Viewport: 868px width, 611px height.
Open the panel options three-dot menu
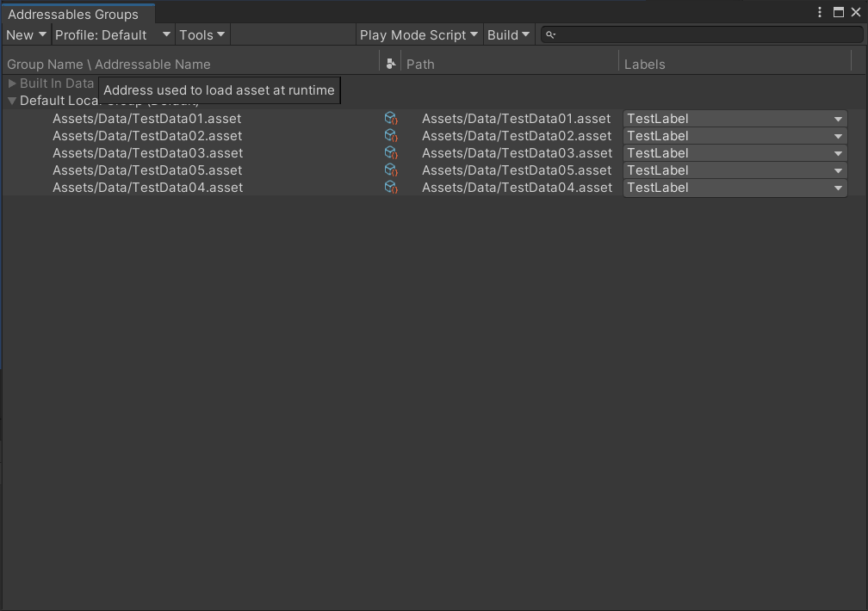point(821,12)
